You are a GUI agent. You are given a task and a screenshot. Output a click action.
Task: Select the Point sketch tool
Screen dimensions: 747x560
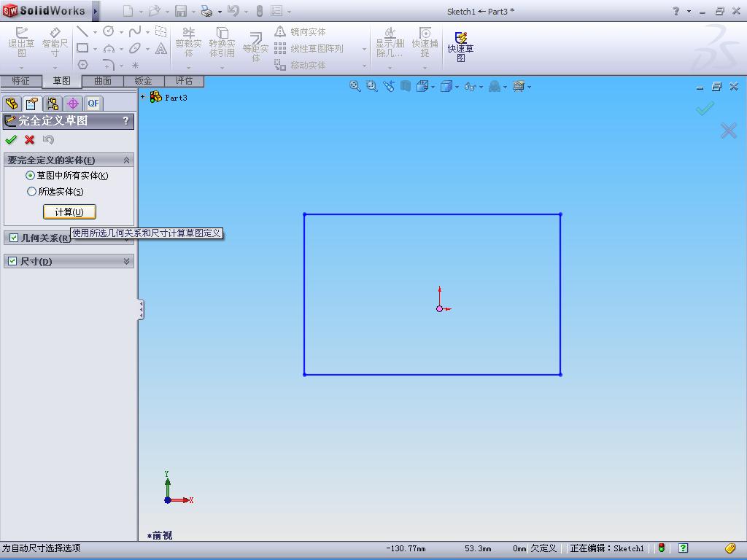(135, 65)
